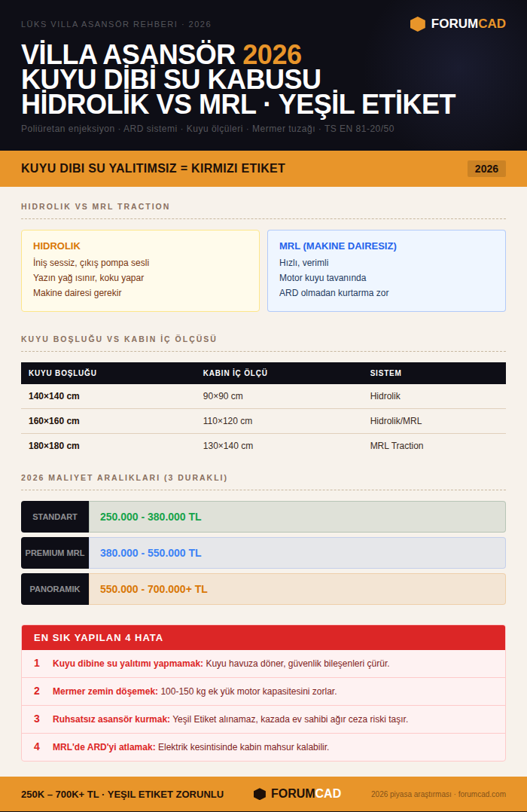Click the '2026 piyasa araştırması' footer text

[411, 795]
